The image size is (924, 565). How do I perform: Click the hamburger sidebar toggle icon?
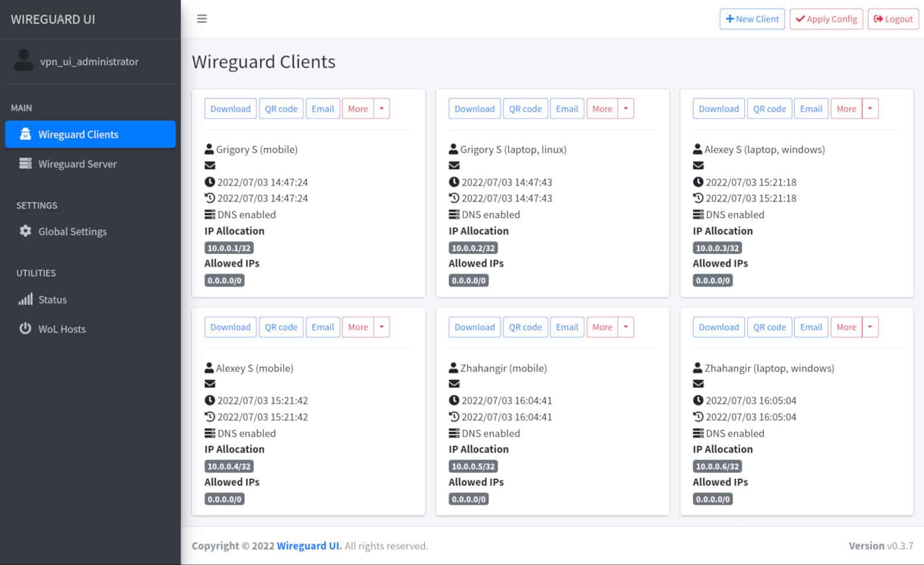[x=202, y=18]
